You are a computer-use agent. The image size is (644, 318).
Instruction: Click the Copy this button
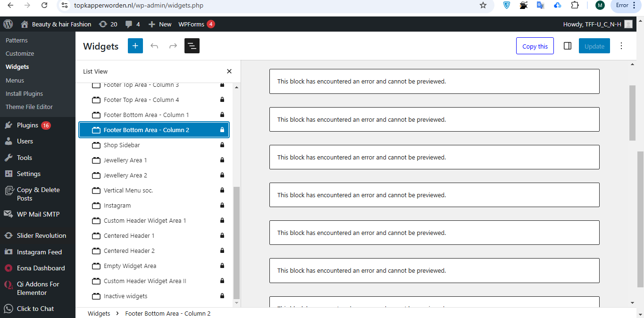[x=535, y=46]
